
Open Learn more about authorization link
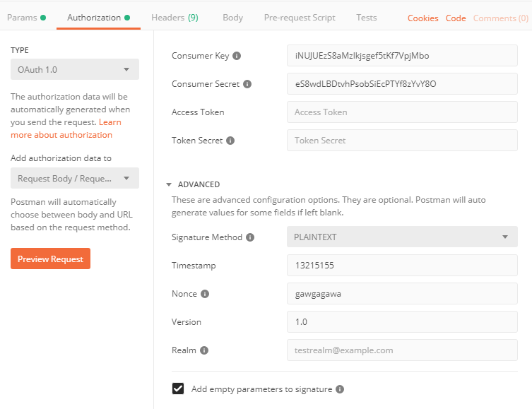pos(66,129)
